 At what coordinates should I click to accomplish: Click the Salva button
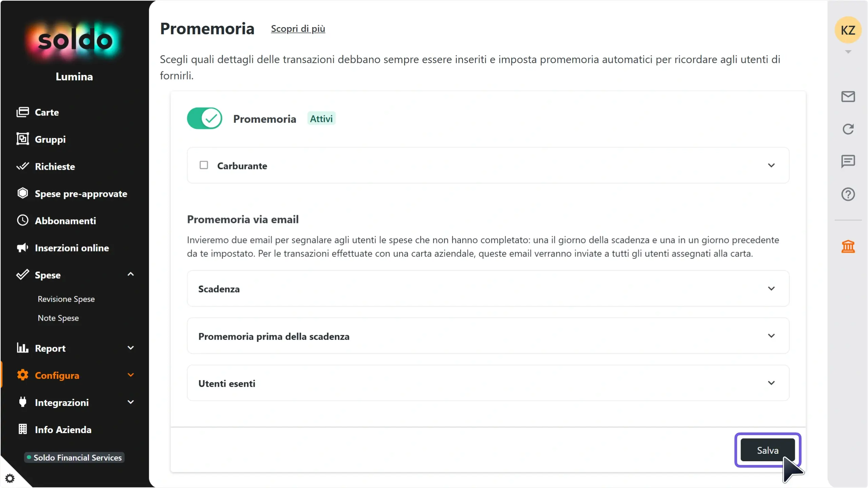point(768,450)
